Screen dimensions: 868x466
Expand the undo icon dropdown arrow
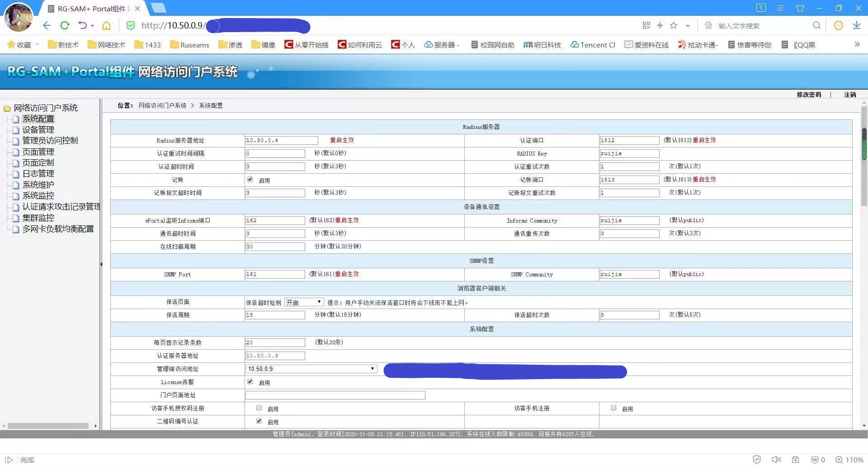(92, 26)
